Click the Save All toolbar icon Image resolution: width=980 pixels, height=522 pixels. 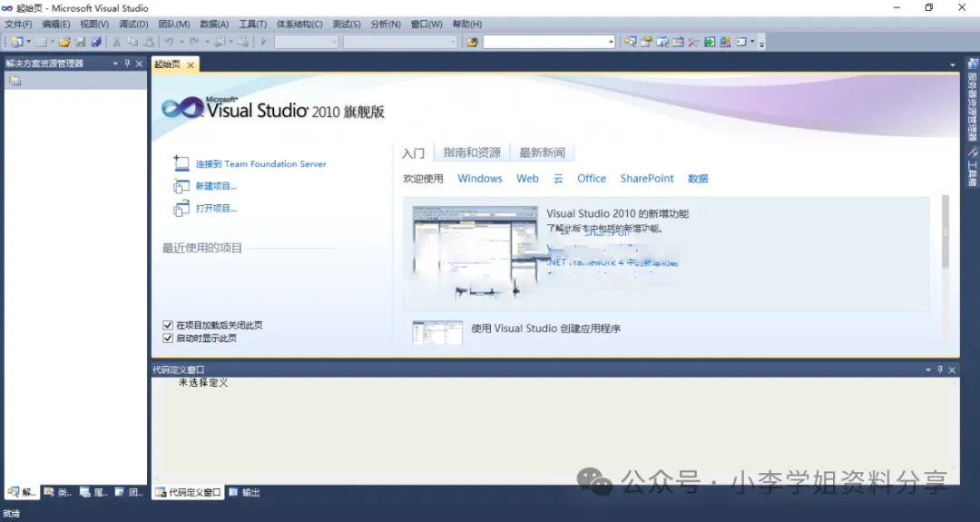[96, 42]
